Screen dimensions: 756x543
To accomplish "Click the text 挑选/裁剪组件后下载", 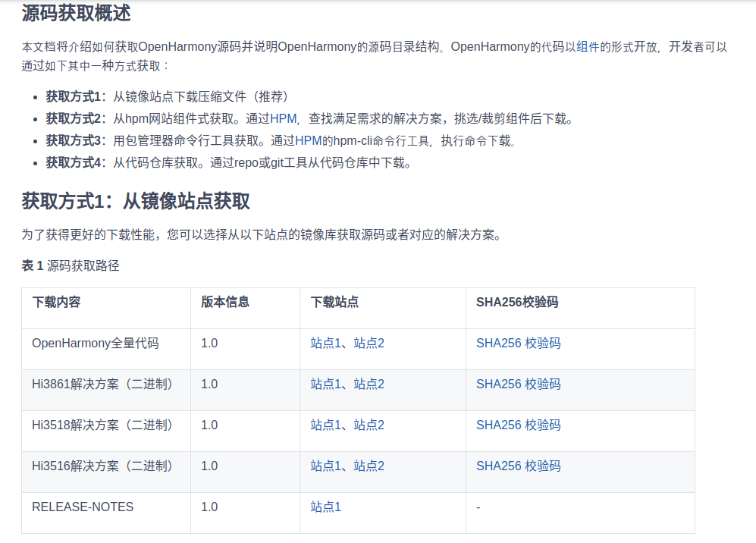I will 510,118.
